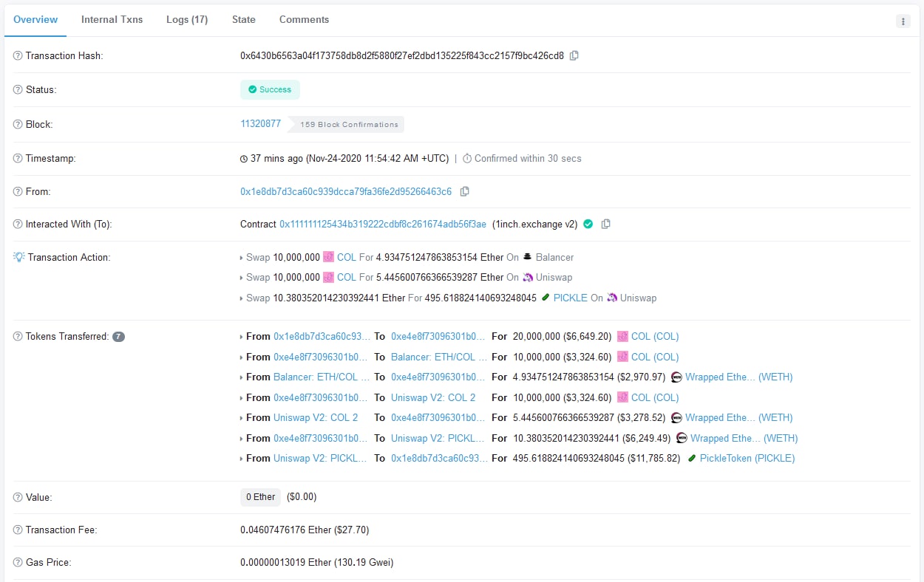Click the Tokens Transferred count badge 7

click(119, 337)
